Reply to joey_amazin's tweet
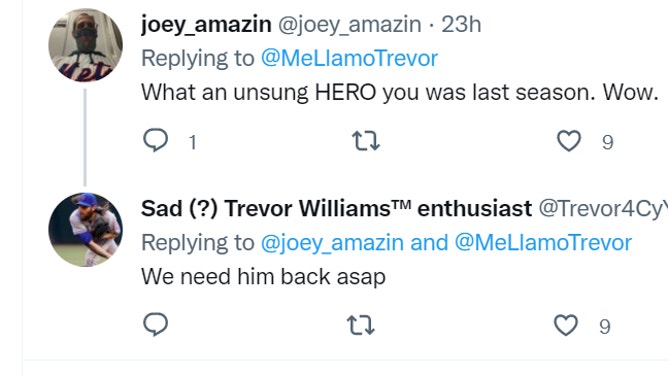The image size is (668, 376). [x=155, y=140]
